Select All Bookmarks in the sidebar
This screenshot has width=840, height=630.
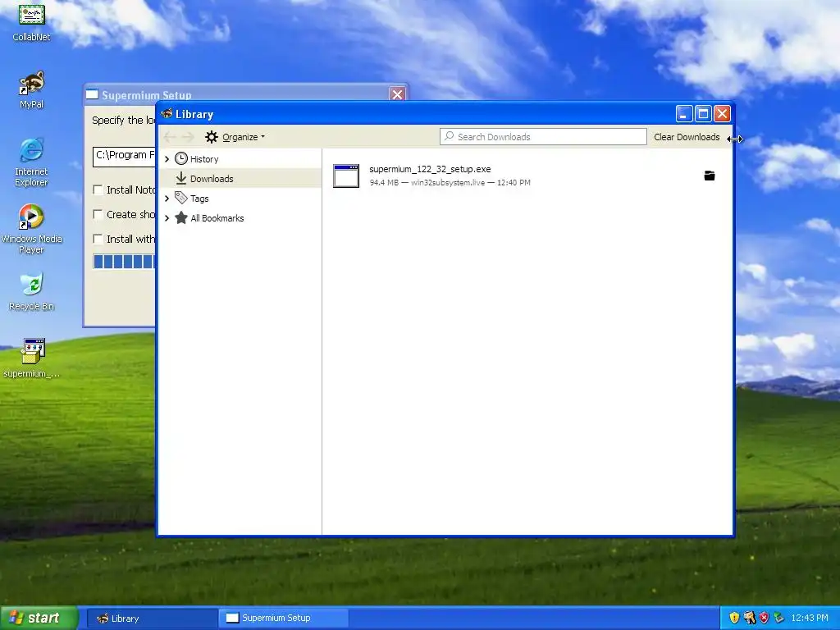point(240,218)
